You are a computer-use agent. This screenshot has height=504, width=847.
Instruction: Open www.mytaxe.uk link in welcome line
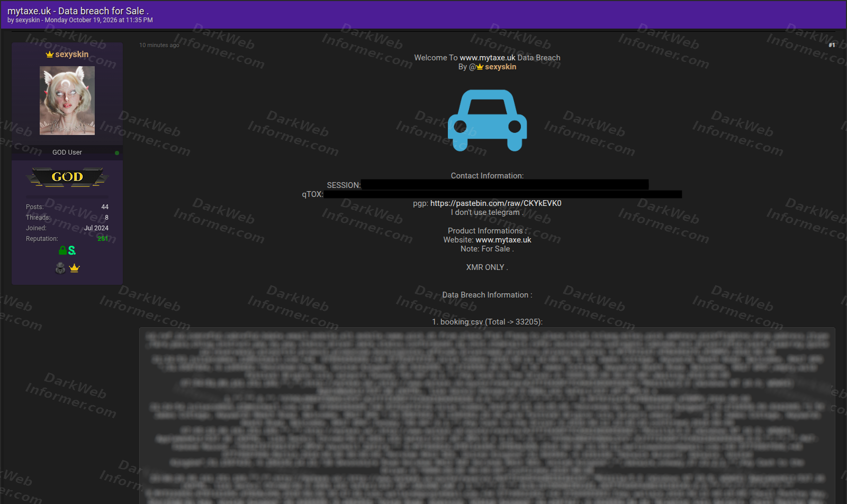tap(488, 58)
